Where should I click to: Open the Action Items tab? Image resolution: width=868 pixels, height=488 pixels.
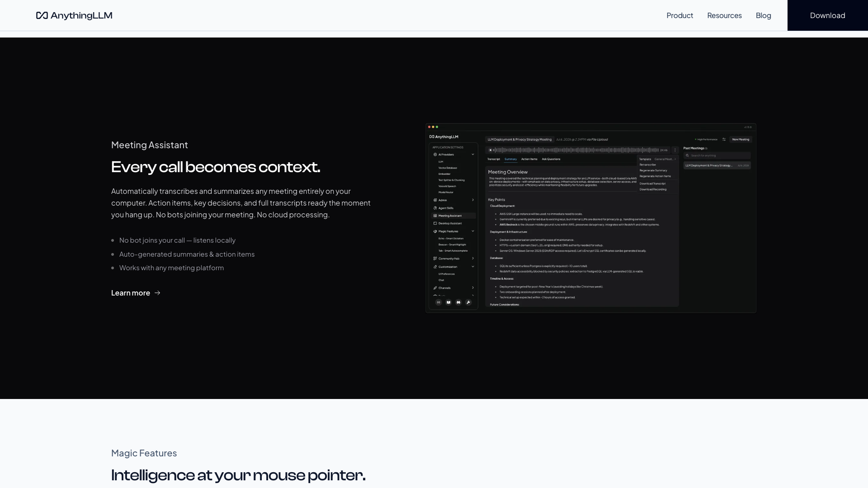tap(529, 159)
